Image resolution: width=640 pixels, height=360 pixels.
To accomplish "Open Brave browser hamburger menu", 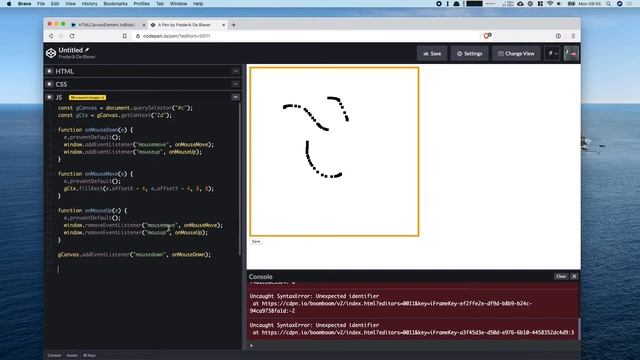I will [573, 36].
